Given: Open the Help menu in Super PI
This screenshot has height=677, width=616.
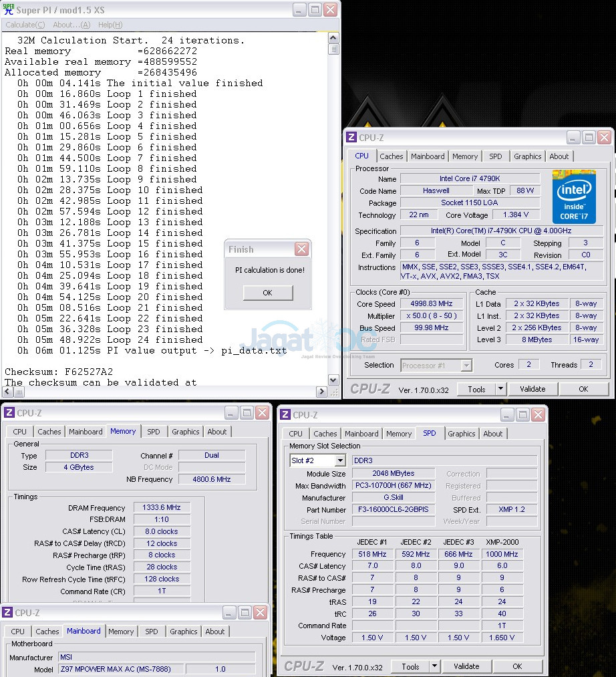Looking at the screenshot, I should tap(110, 25).
